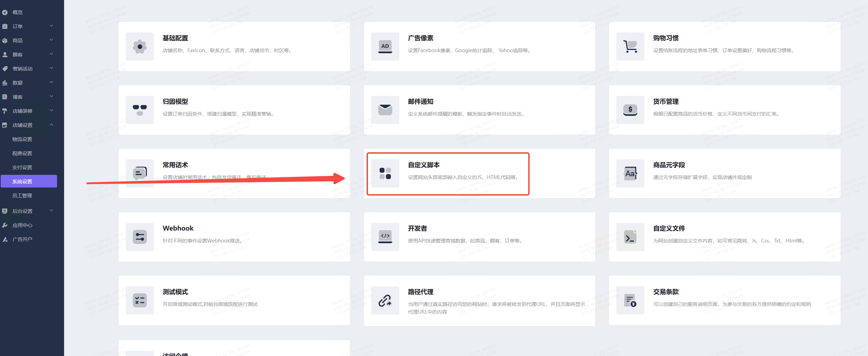Click the 交易条款 document icon

pos(630,300)
